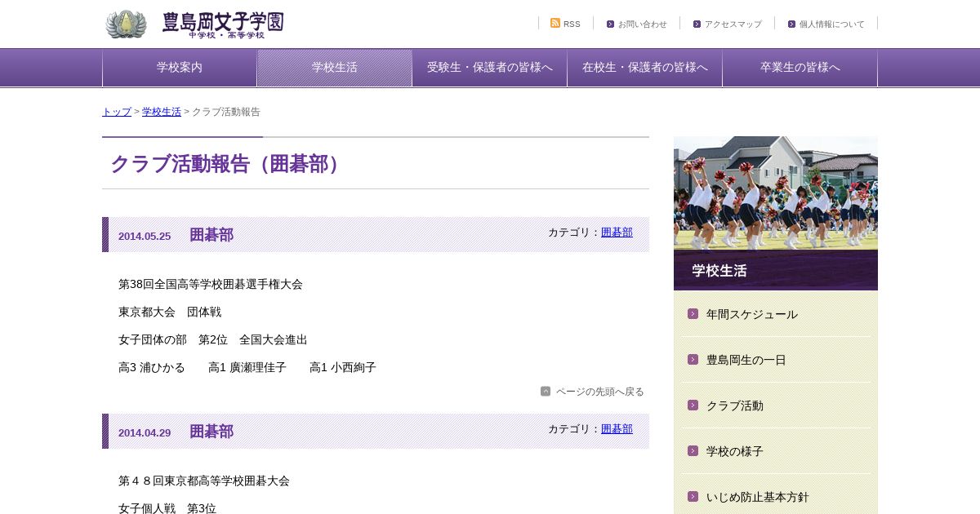
Task: Click arrow icon beside 個人情報について
Action: [x=791, y=24]
